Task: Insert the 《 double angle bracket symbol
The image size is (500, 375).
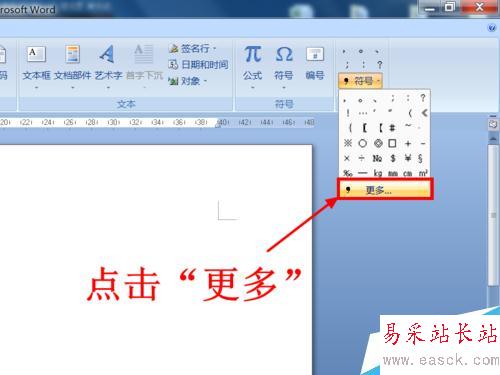Action: (424, 113)
